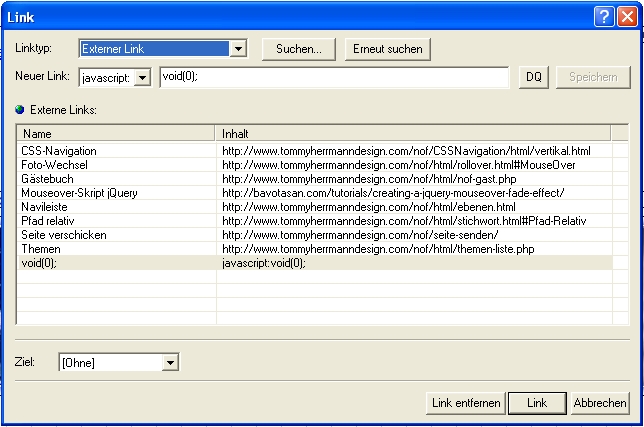Viewport: 644px width, 427px height.
Task: Open the Linktyp dropdown
Action: click(238, 48)
